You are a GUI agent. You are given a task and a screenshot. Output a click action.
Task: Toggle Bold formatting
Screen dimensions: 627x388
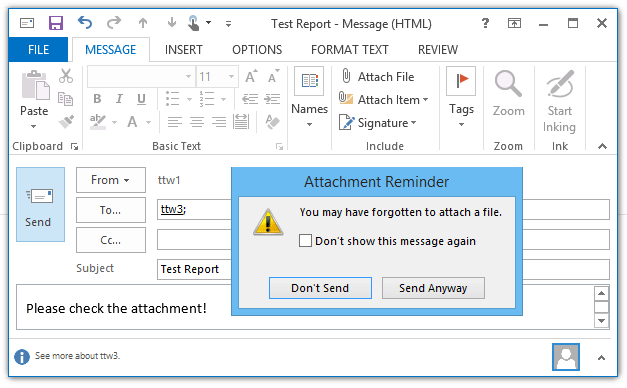[97, 99]
